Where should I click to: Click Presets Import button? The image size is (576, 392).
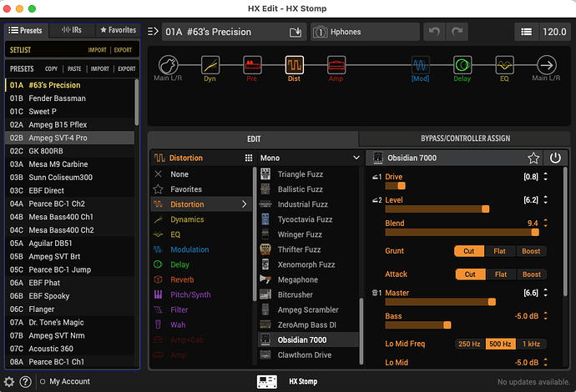[99, 68]
